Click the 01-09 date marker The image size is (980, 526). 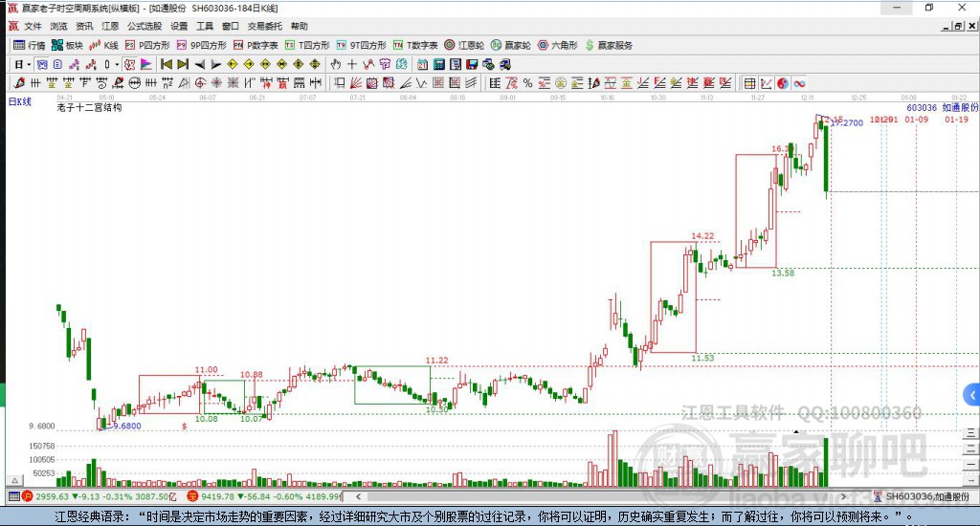tap(916, 120)
